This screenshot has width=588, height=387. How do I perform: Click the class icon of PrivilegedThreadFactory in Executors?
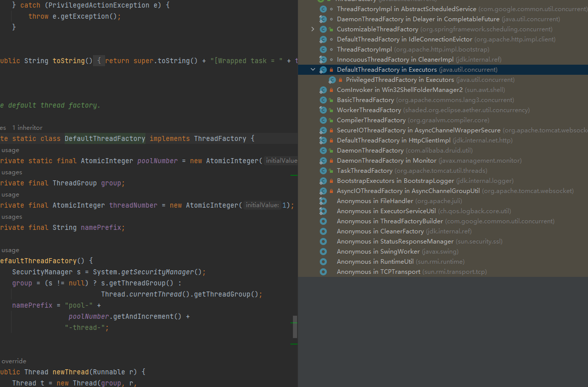tap(332, 80)
